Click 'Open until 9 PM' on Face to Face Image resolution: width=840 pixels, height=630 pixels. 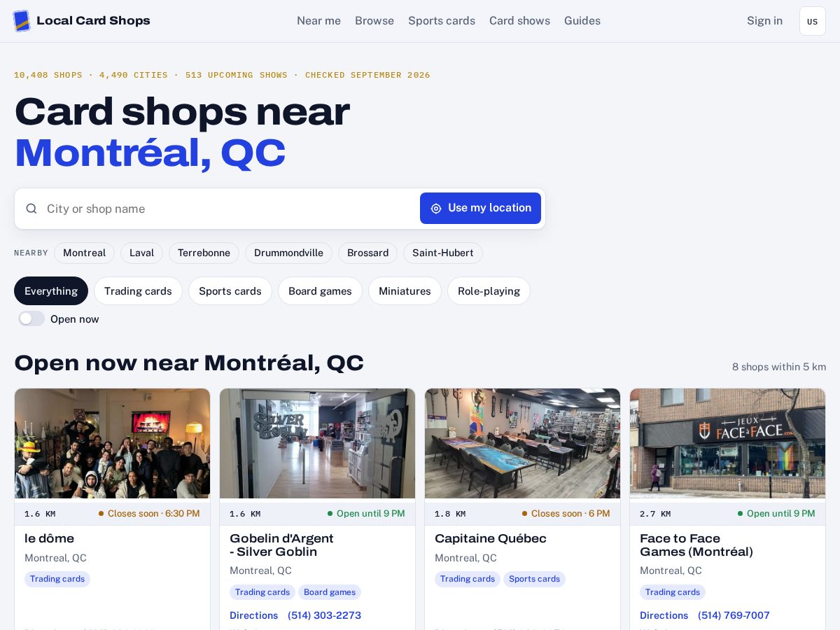pyautogui.click(x=776, y=513)
